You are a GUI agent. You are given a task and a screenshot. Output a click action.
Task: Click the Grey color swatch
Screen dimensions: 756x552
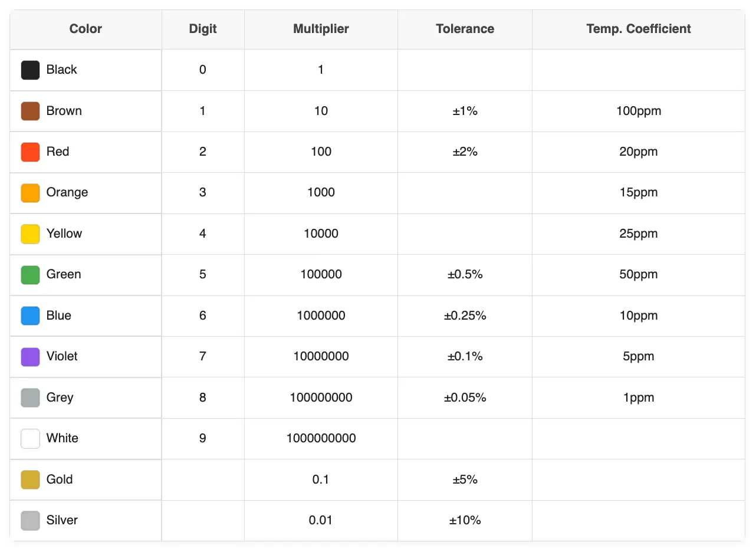click(x=30, y=398)
